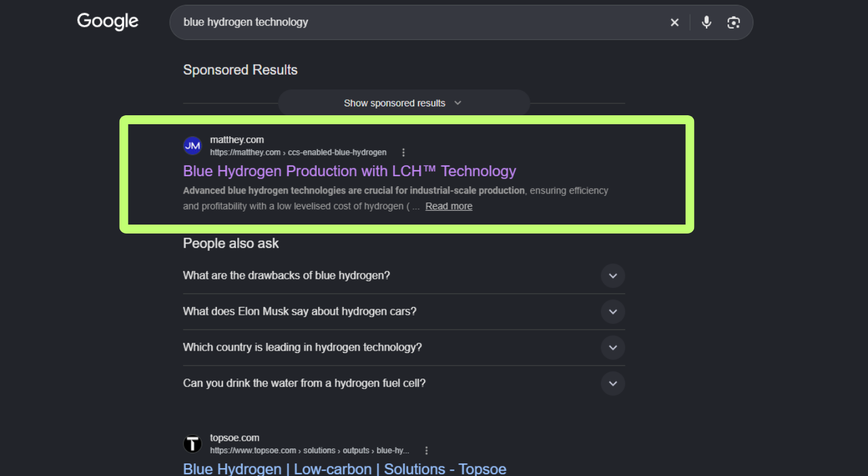868x476 pixels.
Task: Follow the 'Read more' link in Matthey snippet
Action: [x=449, y=206]
